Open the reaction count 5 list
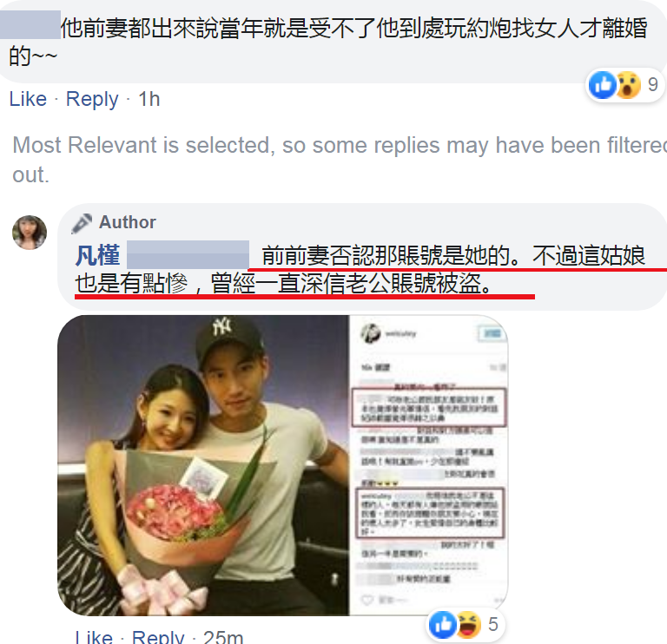This screenshot has width=667, height=644. (493, 624)
